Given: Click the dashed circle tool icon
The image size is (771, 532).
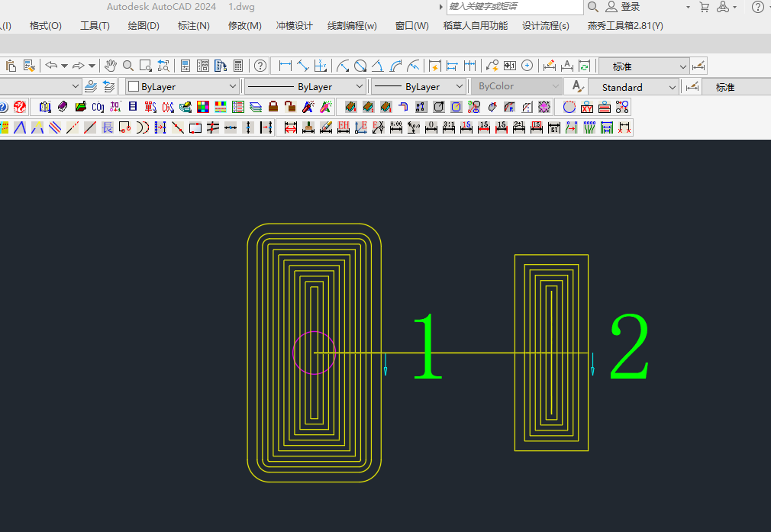Looking at the screenshot, I should (569, 107).
